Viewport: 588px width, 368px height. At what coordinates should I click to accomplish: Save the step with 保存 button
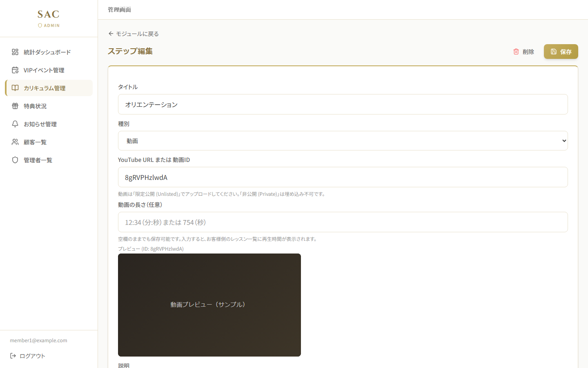pyautogui.click(x=561, y=52)
